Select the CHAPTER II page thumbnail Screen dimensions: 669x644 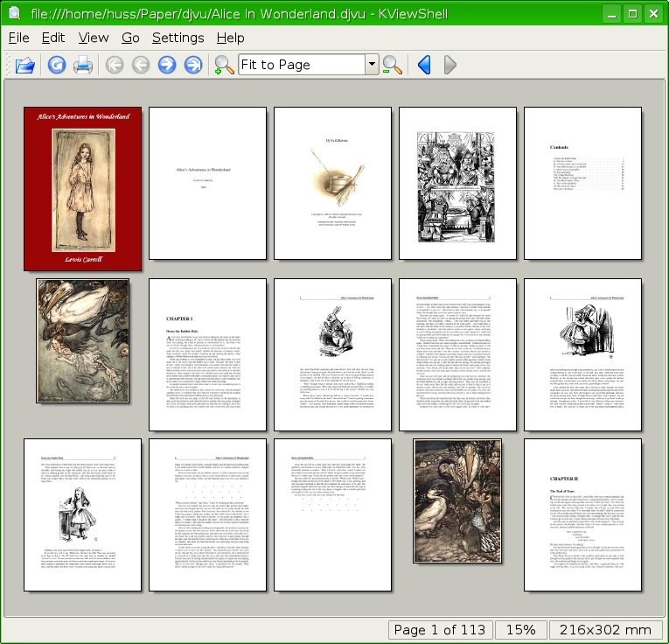click(x=582, y=514)
